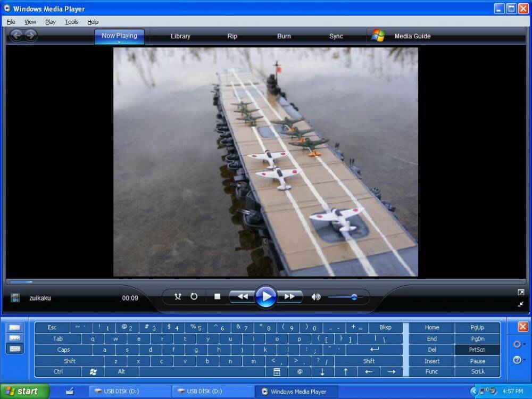The image size is (532, 399).
Task: Open Now Playing tab dropdown arrow
Action: click(119, 42)
